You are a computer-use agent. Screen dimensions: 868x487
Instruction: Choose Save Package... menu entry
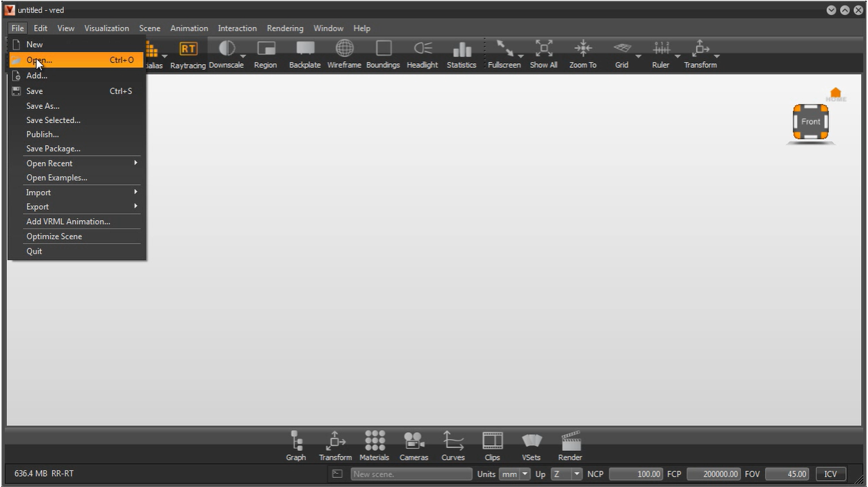(76, 149)
